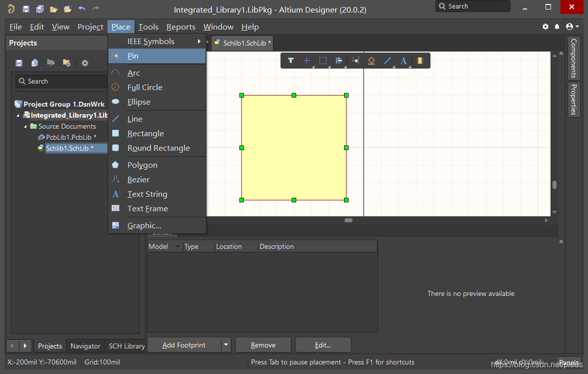Viewport: 588px width, 374px height.
Task: Open the Add Footprint dropdown arrow
Action: (226, 345)
